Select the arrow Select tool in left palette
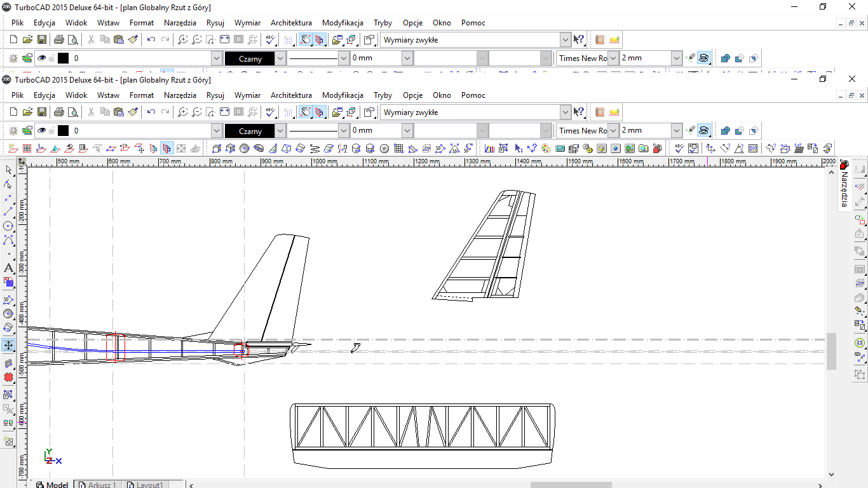Screen dimensions: 868x488 (x=8, y=170)
